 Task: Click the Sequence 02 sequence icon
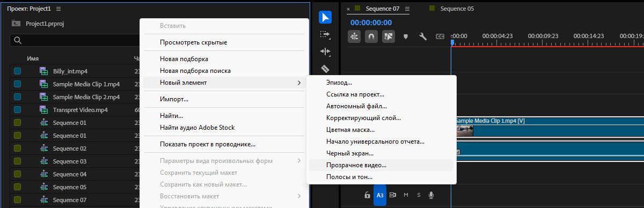(x=44, y=148)
